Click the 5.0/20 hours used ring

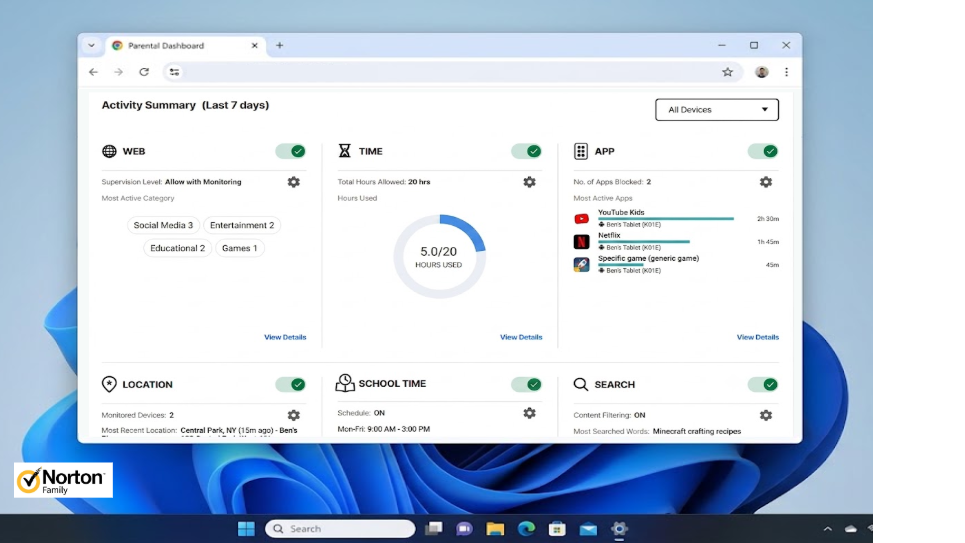[x=439, y=256]
